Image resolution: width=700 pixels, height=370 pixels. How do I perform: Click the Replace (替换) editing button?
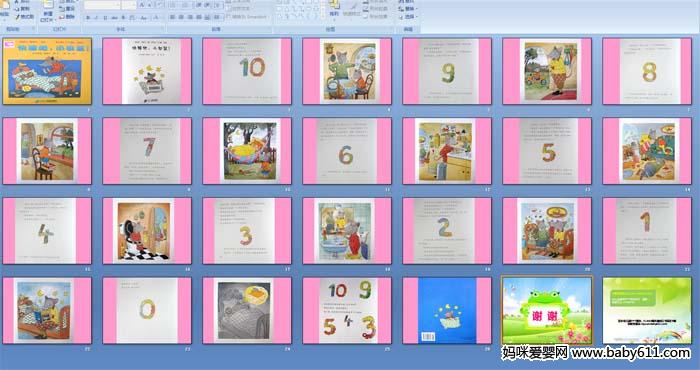pos(408,8)
